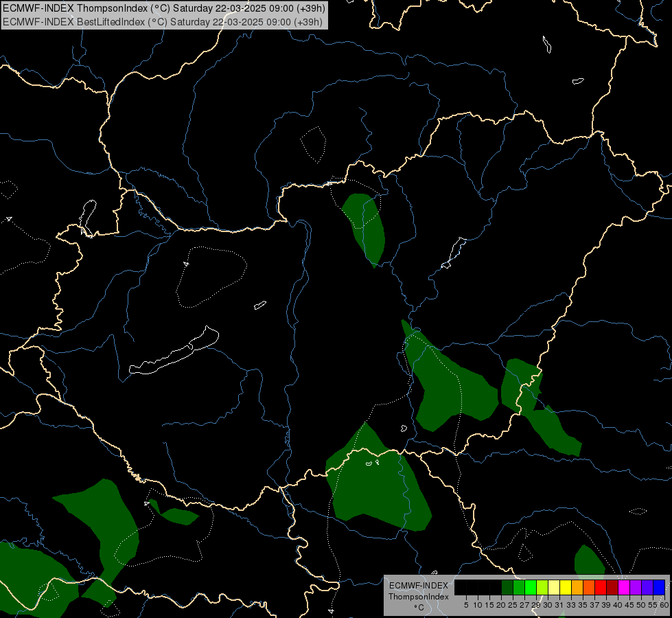Select the bright green 27-29 legend swatch
Viewport: 672px width, 618px height.
[x=531, y=587]
